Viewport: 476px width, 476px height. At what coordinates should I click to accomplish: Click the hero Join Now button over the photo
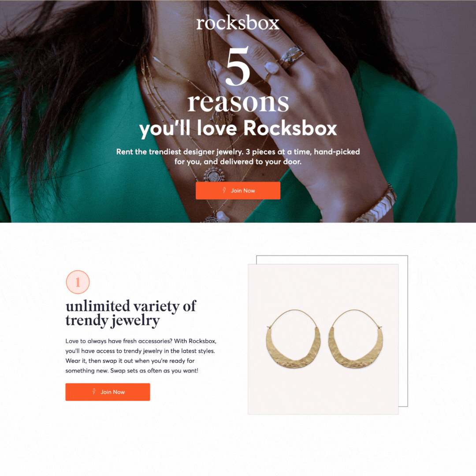pyautogui.click(x=238, y=191)
